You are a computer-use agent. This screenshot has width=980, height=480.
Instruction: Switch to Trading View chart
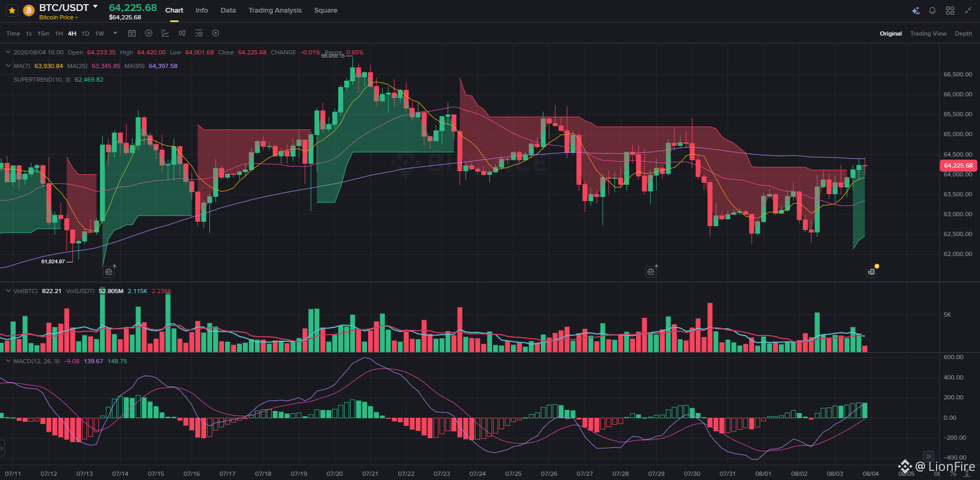click(x=928, y=34)
